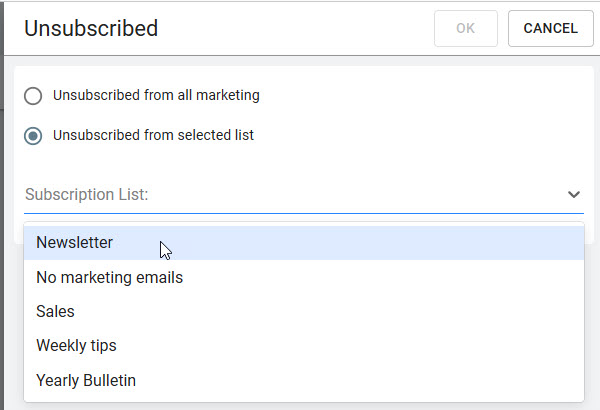
Task: Click the 'Unsubscribed from all marketing' label text
Action: click(156, 96)
